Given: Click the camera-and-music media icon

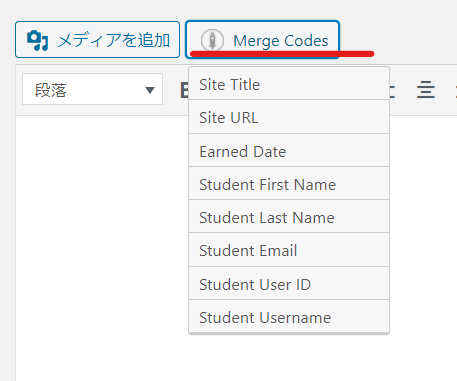Looking at the screenshot, I should (x=38, y=40).
